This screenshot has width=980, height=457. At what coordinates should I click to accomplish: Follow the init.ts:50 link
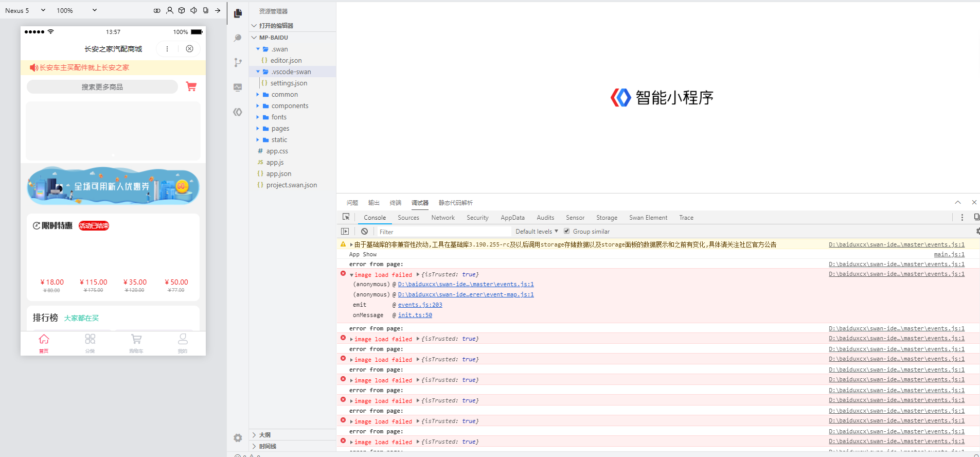pos(415,315)
